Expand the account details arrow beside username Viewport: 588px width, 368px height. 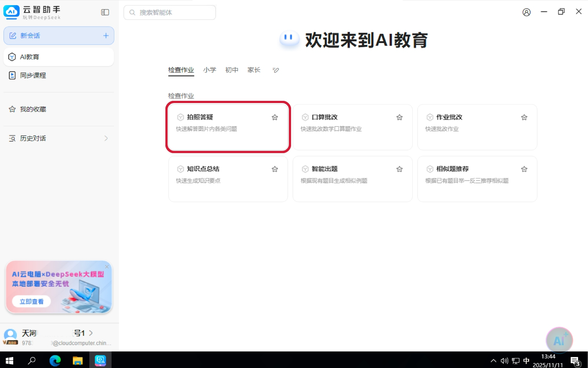click(91, 333)
